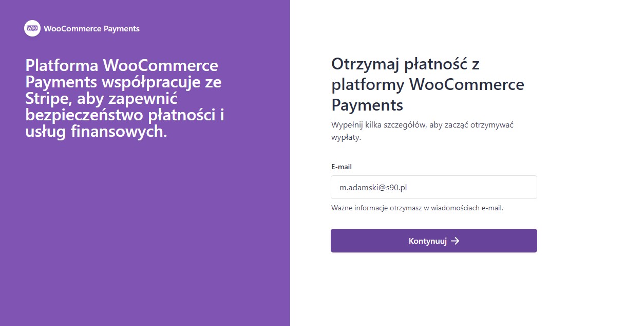Click the empty purple area under the headline
Viewport: 644px width, 326px height.
[145, 231]
